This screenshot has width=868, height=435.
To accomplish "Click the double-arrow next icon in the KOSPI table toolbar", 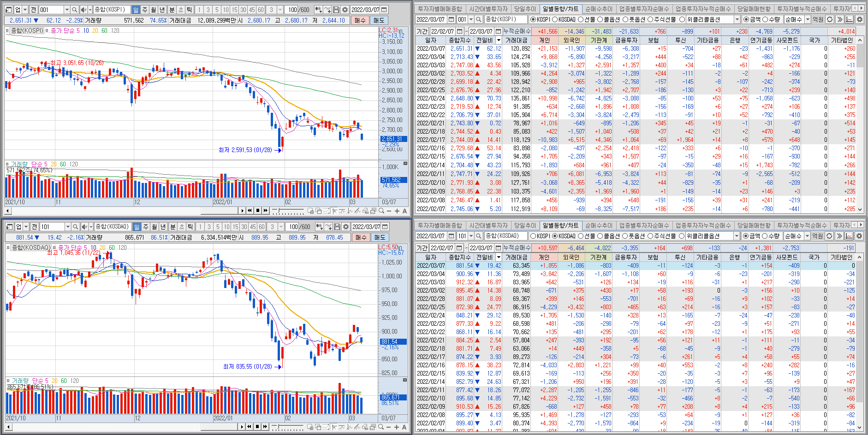I will coord(839,19).
